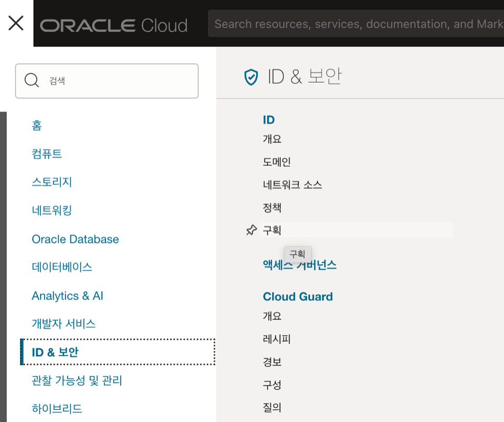
Task: Go to 네트워킹 category
Action: coord(51,210)
